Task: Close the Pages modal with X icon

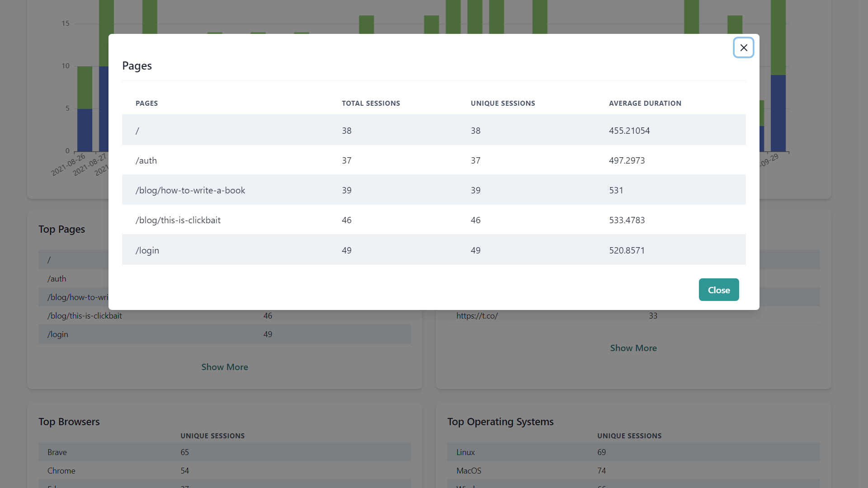Action: tap(743, 47)
